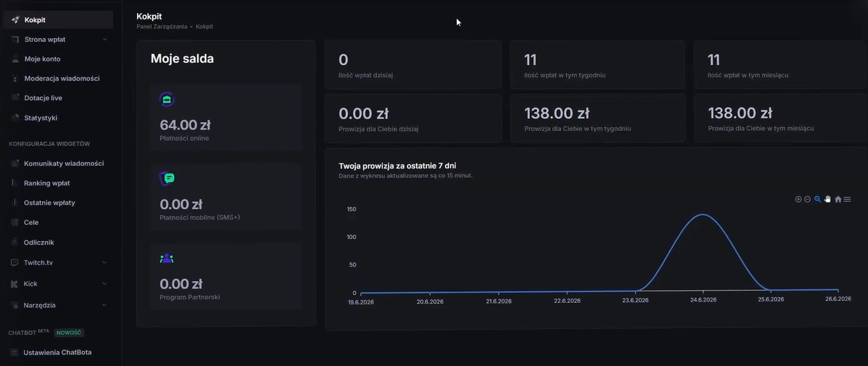Click the Płatności online balance icon
Image resolution: width=868 pixels, height=366 pixels.
point(167,99)
